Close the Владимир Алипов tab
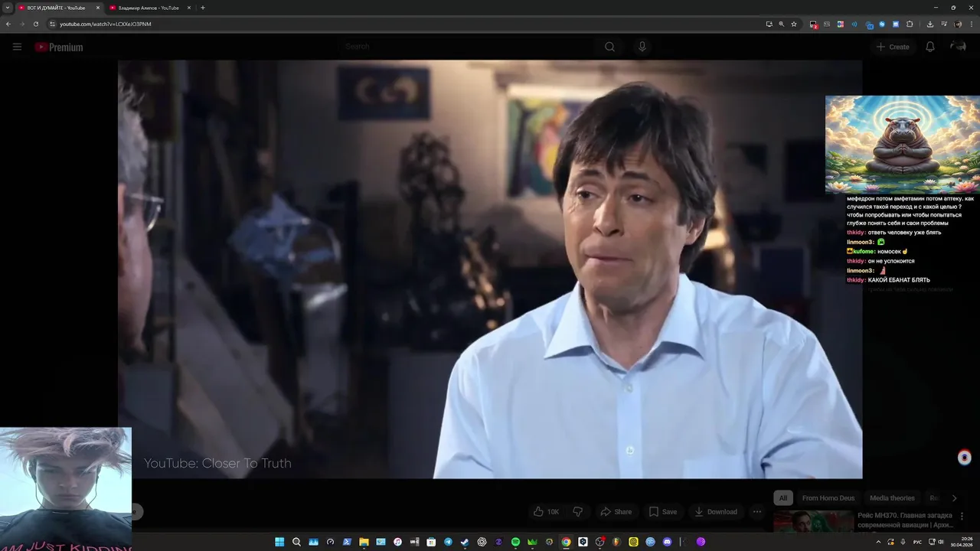Viewport: 980px width, 551px height. pos(188,8)
